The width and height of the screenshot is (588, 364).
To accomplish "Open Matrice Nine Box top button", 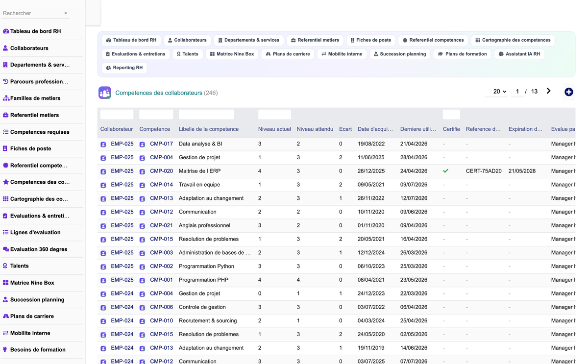I will [232, 54].
